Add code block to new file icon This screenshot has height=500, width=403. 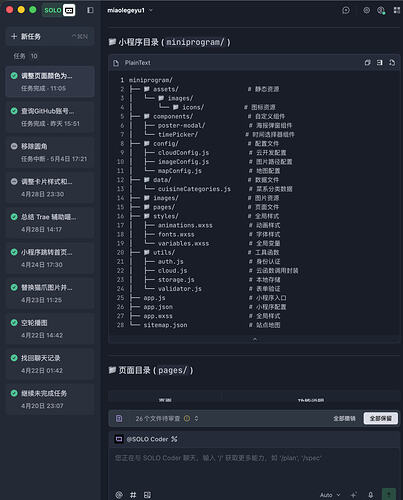[x=392, y=63]
